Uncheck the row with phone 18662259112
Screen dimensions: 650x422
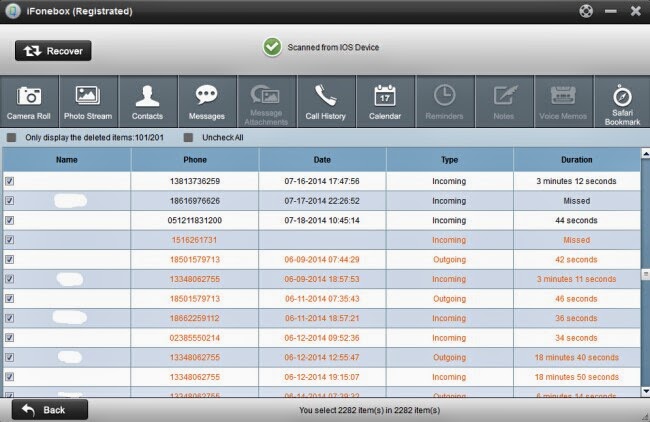(x=10, y=318)
